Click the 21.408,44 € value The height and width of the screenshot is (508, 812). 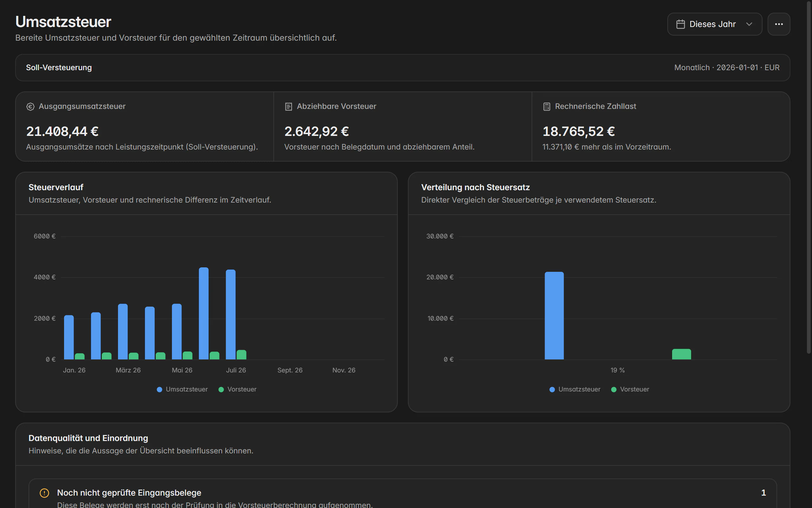click(x=62, y=131)
